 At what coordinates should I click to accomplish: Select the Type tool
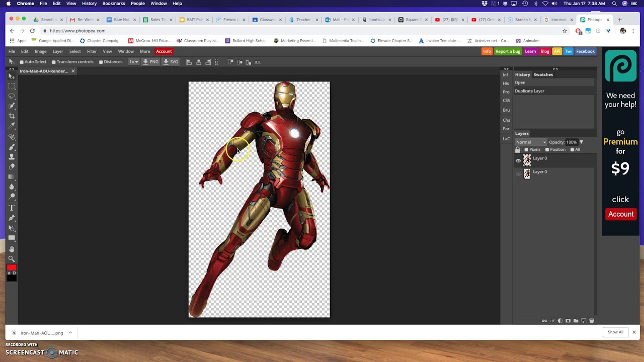(12, 208)
